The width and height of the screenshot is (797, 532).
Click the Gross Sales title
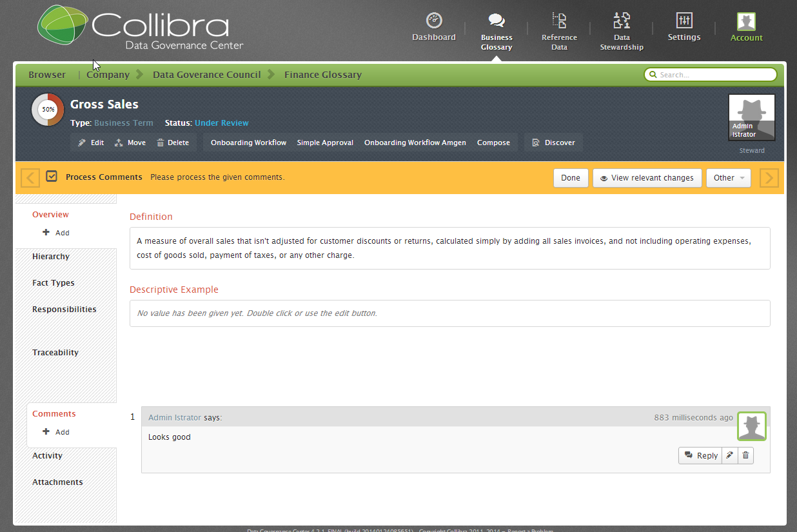coord(104,104)
